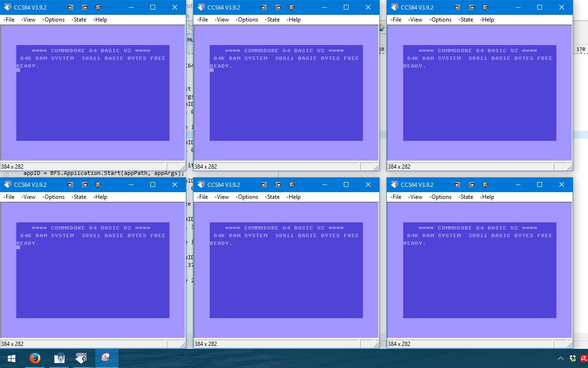Open Options menu in bottom-right CCS64 window
This screenshot has height=368, width=588.
tap(440, 197)
